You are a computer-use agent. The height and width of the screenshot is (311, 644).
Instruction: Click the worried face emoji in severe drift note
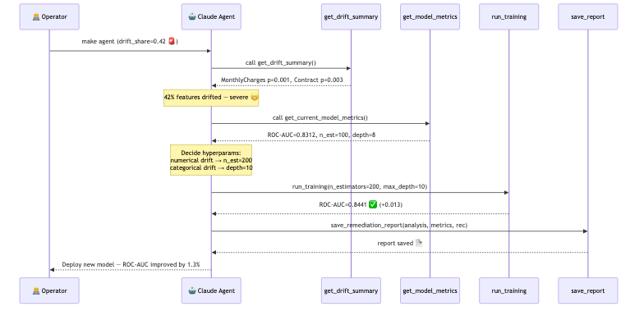pos(255,97)
